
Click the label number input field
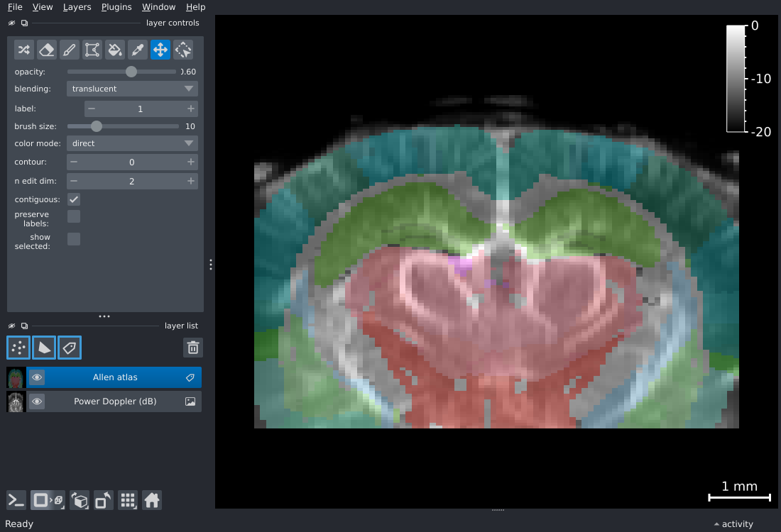point(141,109)
